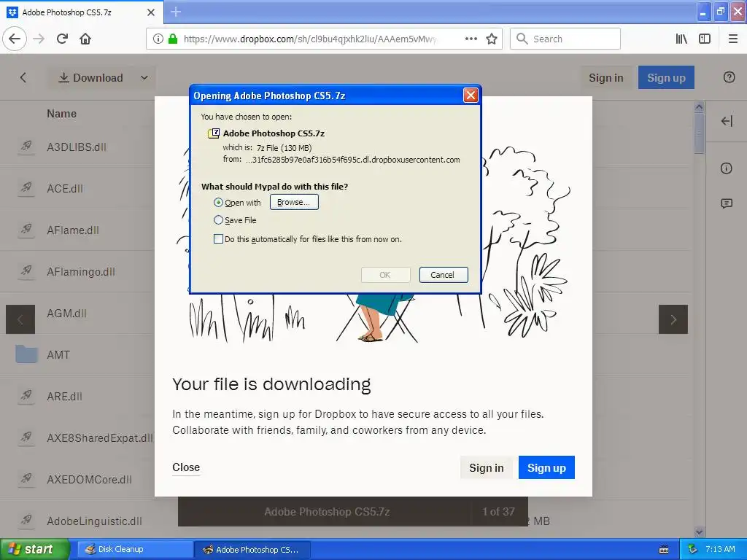The width and height of the screenshot is (747, 560).
Task: Go back using the browser back arrow
Action: 15,39
